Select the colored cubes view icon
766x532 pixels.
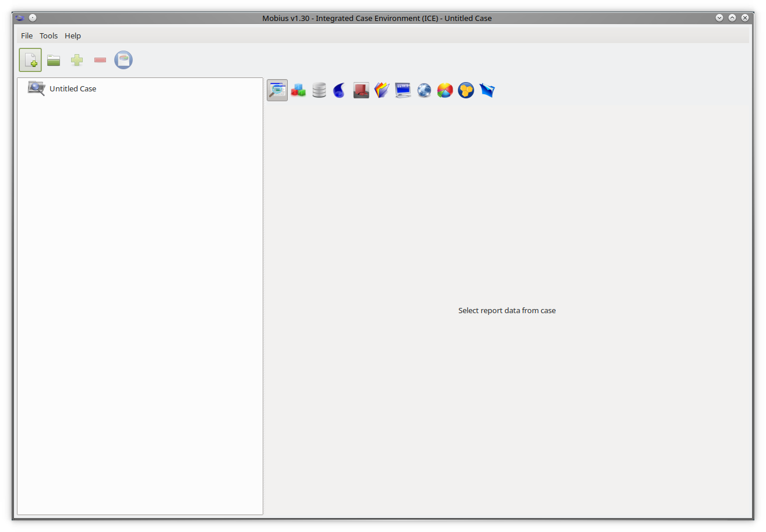click(x=298, y=90)
